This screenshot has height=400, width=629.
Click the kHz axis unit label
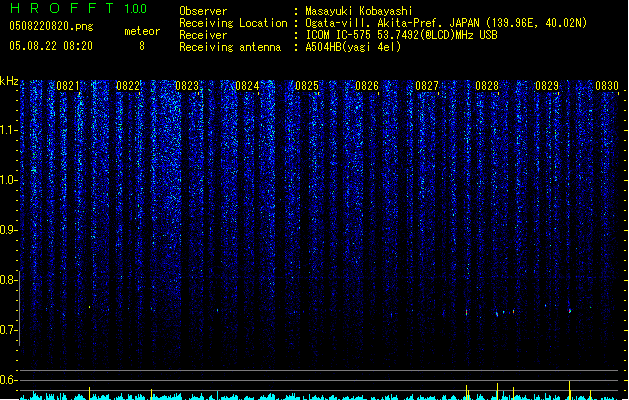pyautogui.click(x=9, y=81)
